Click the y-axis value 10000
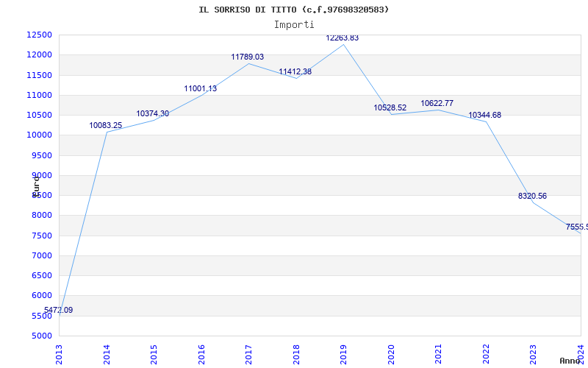This screenshot has height=368, width=588. tap(39, 135)
